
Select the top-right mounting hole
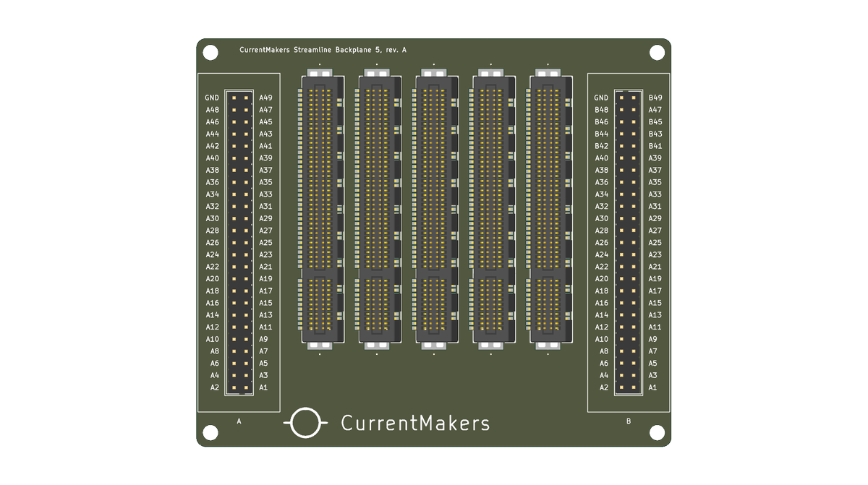tap(658, 51)
